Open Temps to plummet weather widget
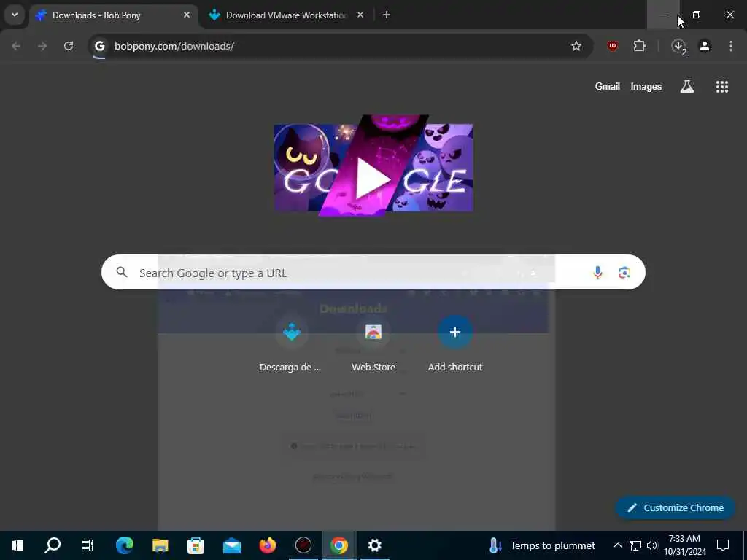Viewport: 747px width, 560px height. 542,545
